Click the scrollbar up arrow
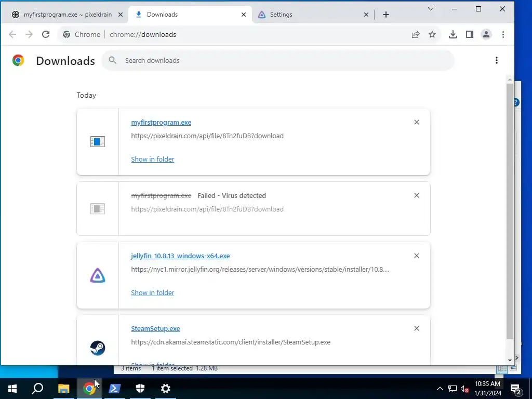The width and height of the screenshot is (532, 399). [x=510, y=79]
